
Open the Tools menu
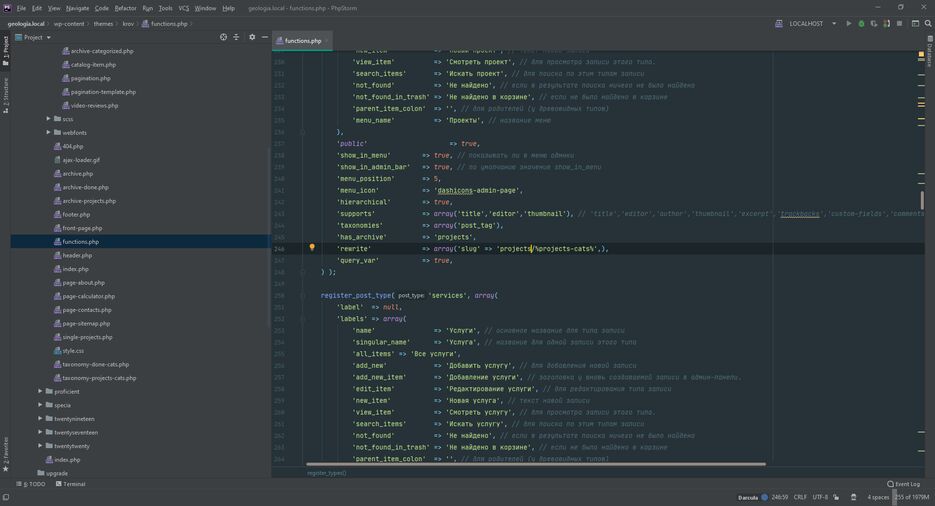[165, 8]
